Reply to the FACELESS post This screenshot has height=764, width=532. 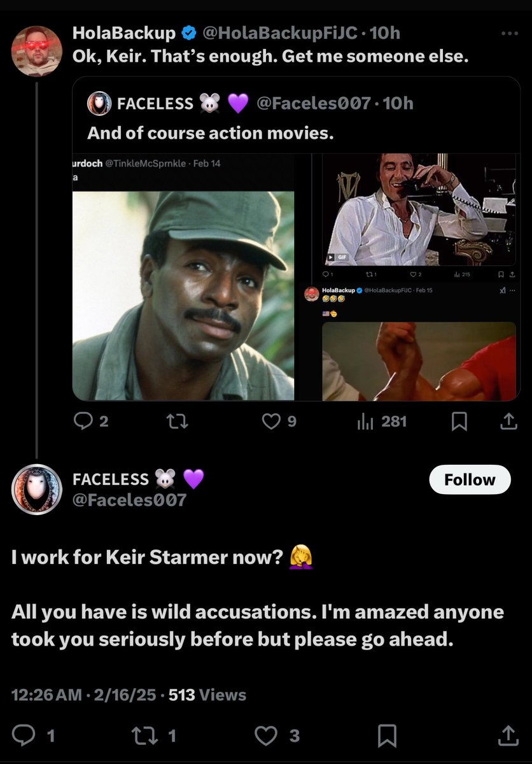24,736
